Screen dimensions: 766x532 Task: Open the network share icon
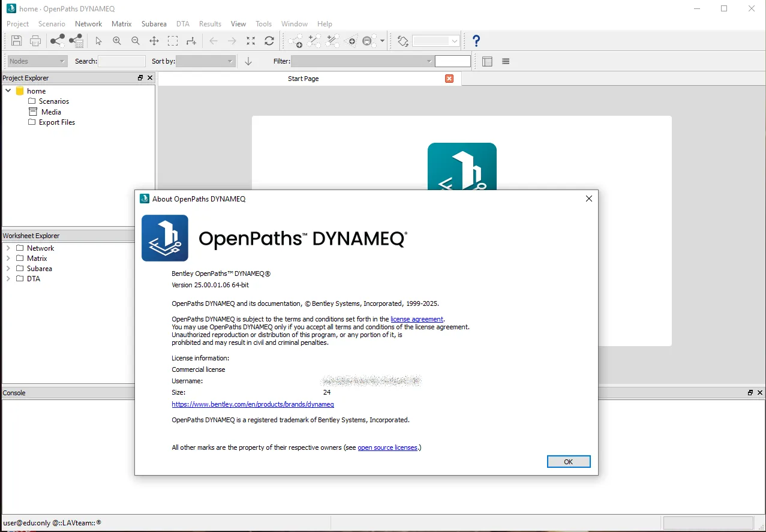click(58, 41)
